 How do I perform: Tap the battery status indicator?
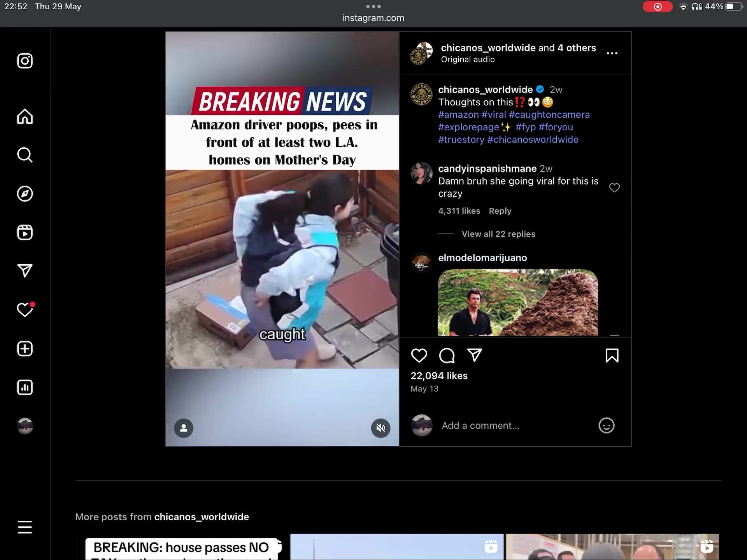pos(734,7)
